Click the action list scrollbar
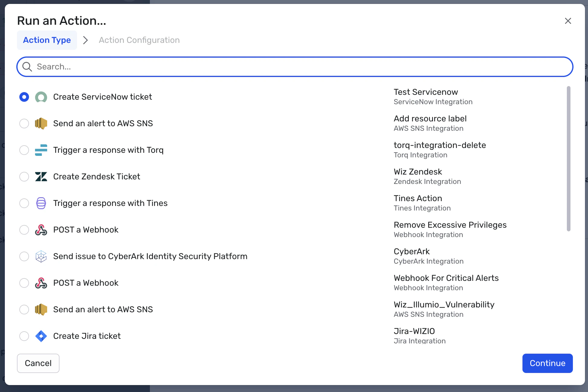The width and height of the screenshot is (588, 392). (569, 159)
